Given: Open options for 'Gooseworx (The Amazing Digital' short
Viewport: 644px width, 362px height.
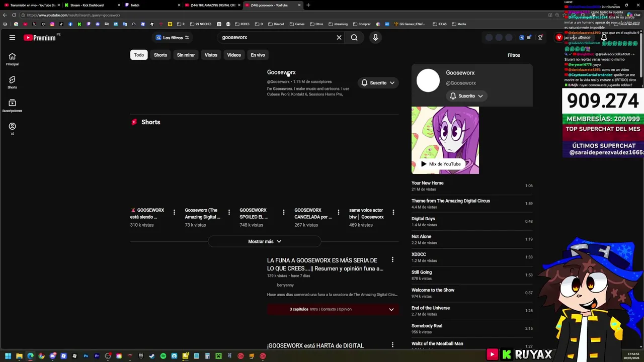Looking at the screenshot, I should 229,212.
